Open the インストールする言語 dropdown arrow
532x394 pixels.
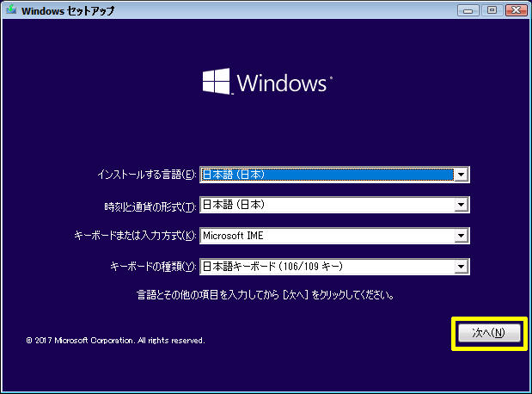click(461, 175)
